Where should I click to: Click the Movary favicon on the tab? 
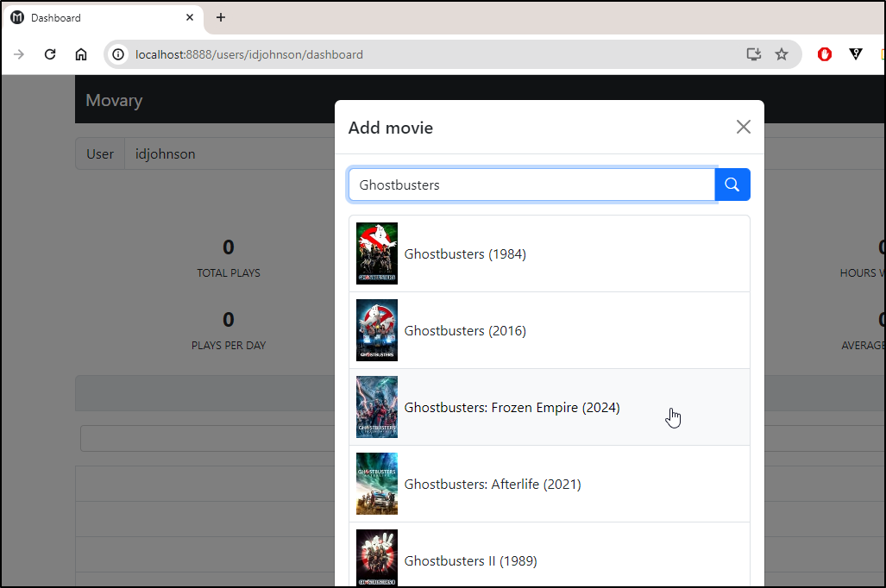click(17, 17)
